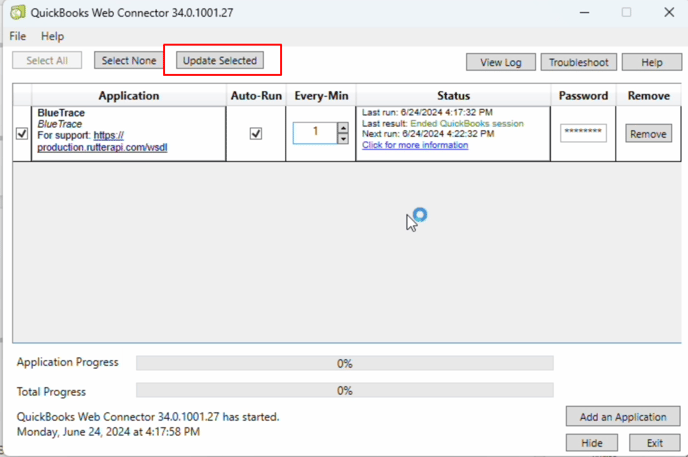The height and width of the screenshot is (457, 688).
Task: Click the BlueTrace password field
Action: coord(583,133)
